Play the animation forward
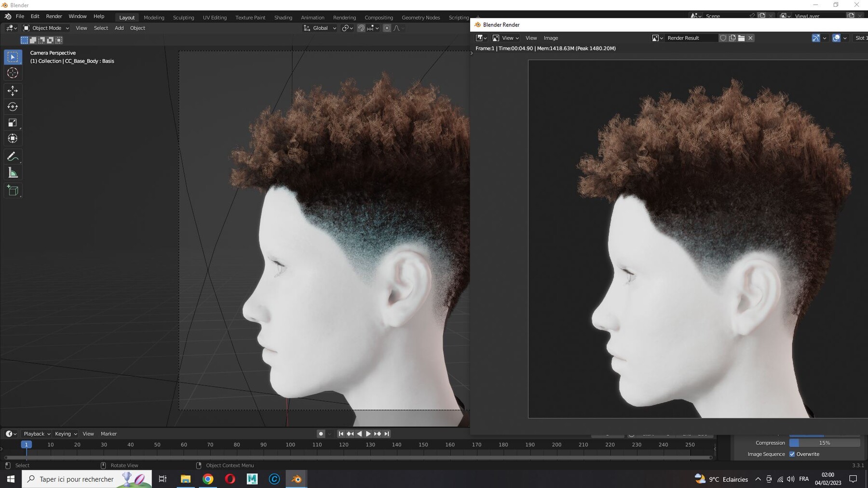The image size is (868, 488). pos(368,434)
